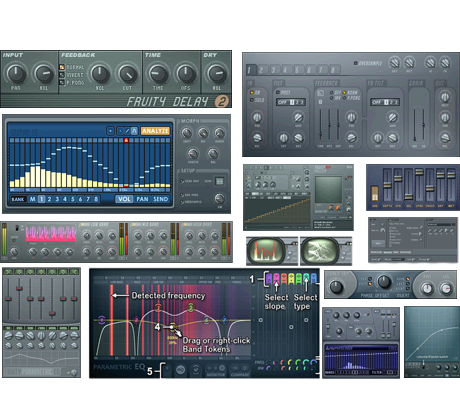The image size is (460, 416).
Task: Click the ANALYZE button in the graphic EQ
Action: [155, 131]
